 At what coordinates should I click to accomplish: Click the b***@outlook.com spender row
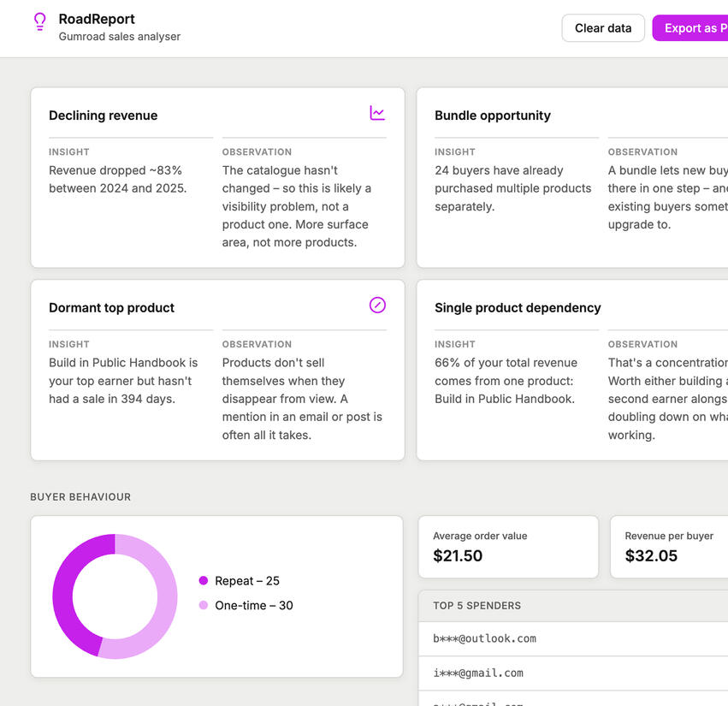click(571, 638)
